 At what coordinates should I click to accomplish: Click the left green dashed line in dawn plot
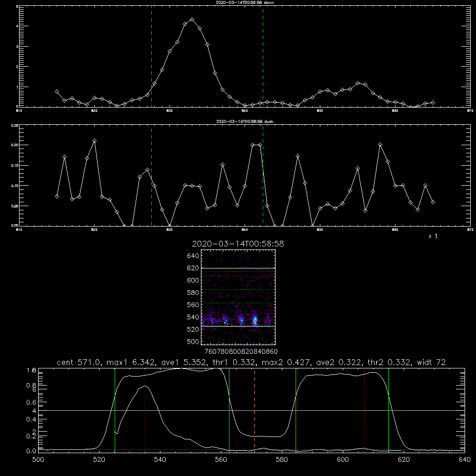[x=151, y=58]
